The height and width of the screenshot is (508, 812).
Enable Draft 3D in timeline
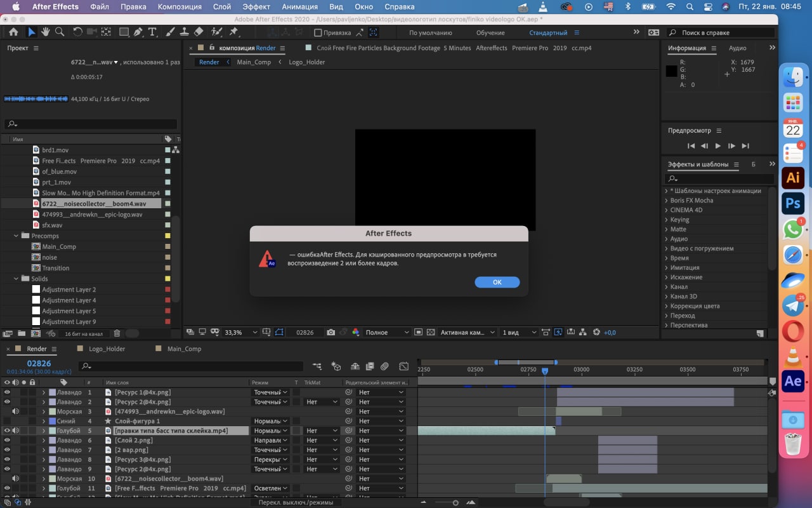(x=336, y=366)
